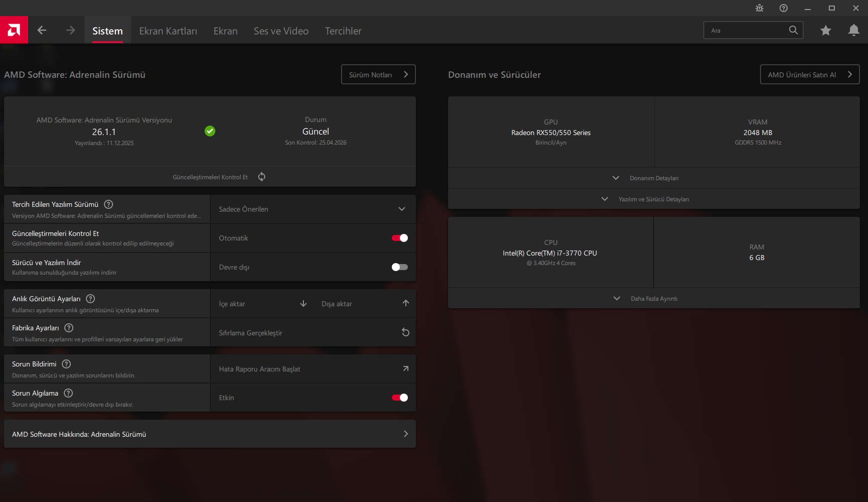This screenshot has width=868, height=502.
Task: Disable Sorun Algılama Etkin switch
Action: (400, 398)
